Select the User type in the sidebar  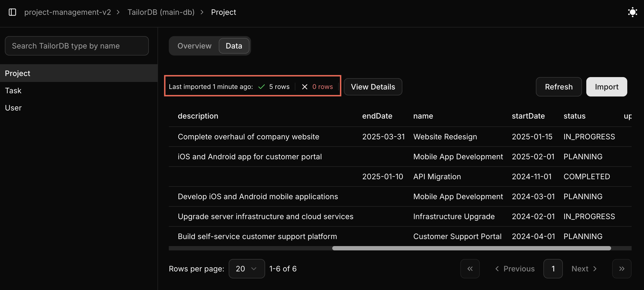point(13,108)
